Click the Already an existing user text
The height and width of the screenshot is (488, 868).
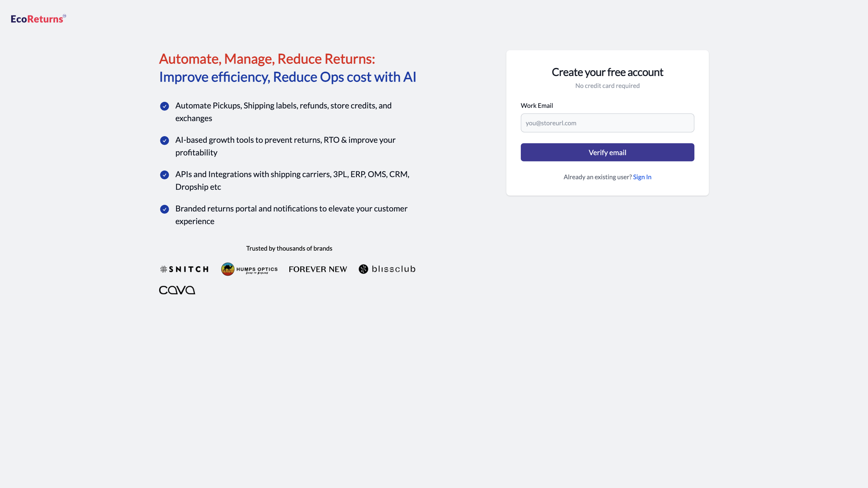tap(597, 177)
